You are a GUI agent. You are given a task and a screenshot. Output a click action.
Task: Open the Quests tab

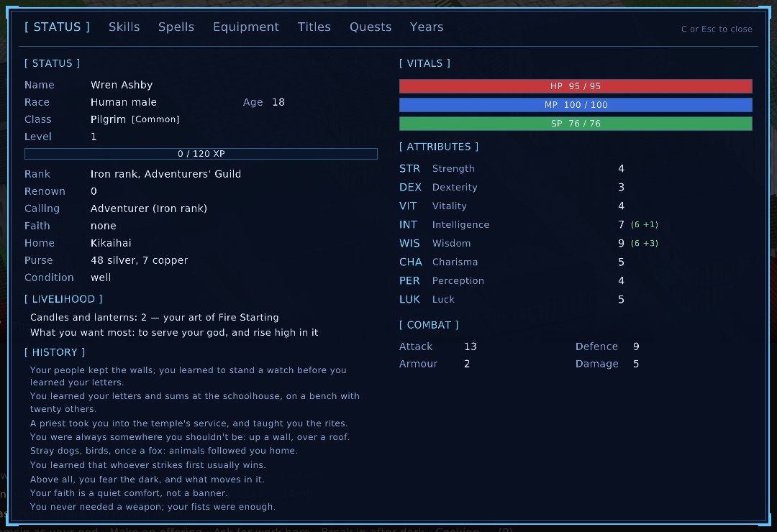click(x=371, y=27)
